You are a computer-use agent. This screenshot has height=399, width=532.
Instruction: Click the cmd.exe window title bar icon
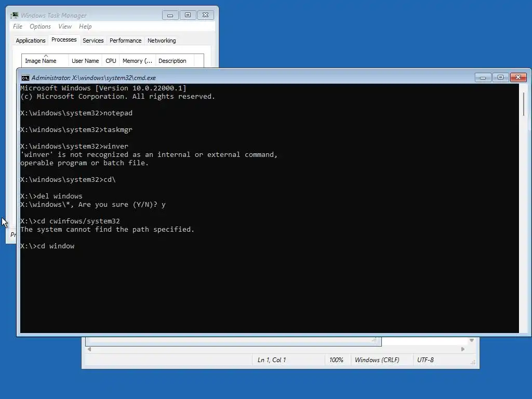(25, 78)
